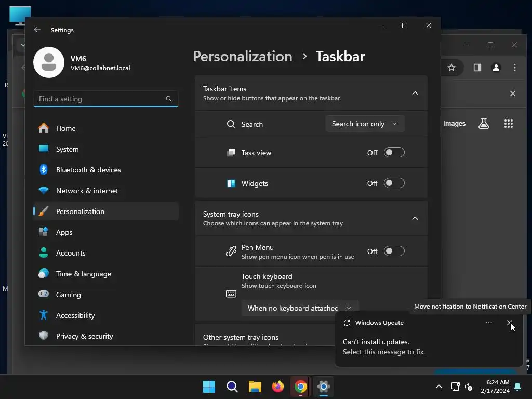Image resolution: width=532 pixels, height=399 pixels.
Task: Open Apps settings category
Action: pyautogui.click(x=106, y=232)
